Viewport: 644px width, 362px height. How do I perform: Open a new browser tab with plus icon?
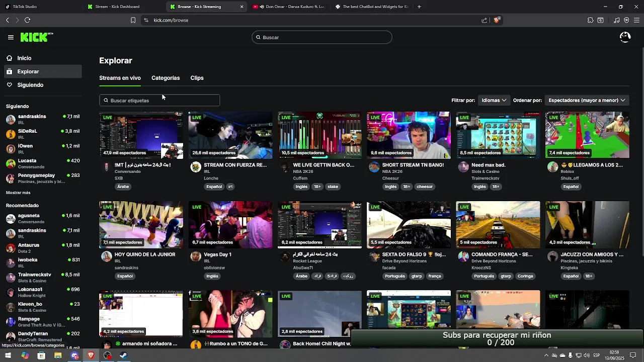[419, 7]
